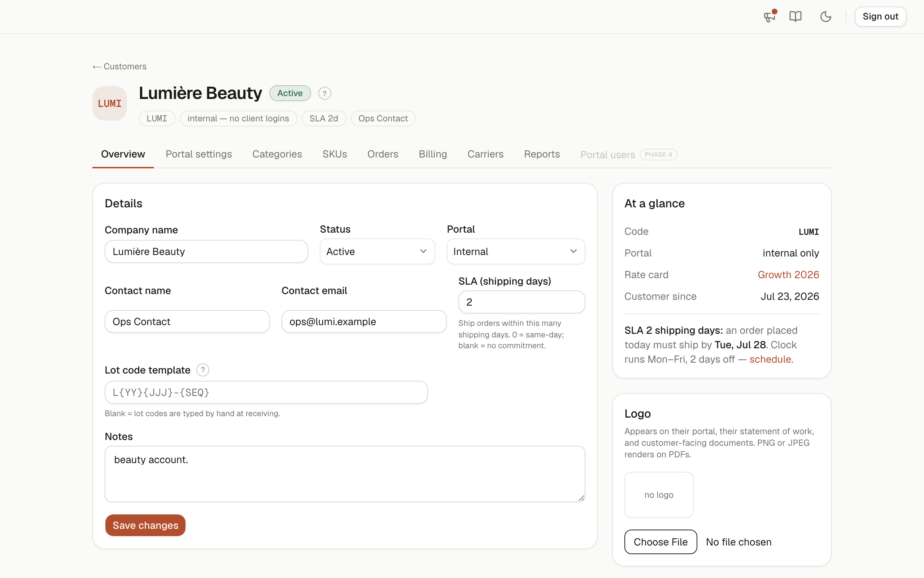Focus the Company name field
This screenshot has width=924, height=578.
coord(206,251)
